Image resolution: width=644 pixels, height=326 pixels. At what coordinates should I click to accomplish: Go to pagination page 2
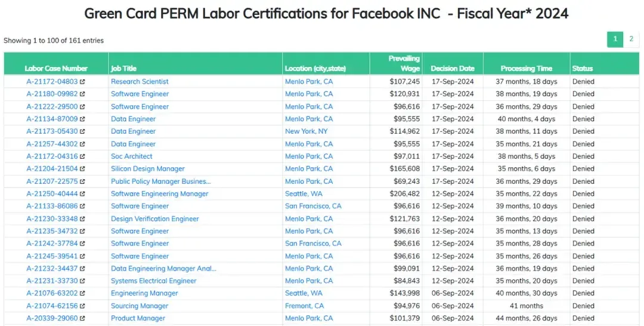(631, 39)
